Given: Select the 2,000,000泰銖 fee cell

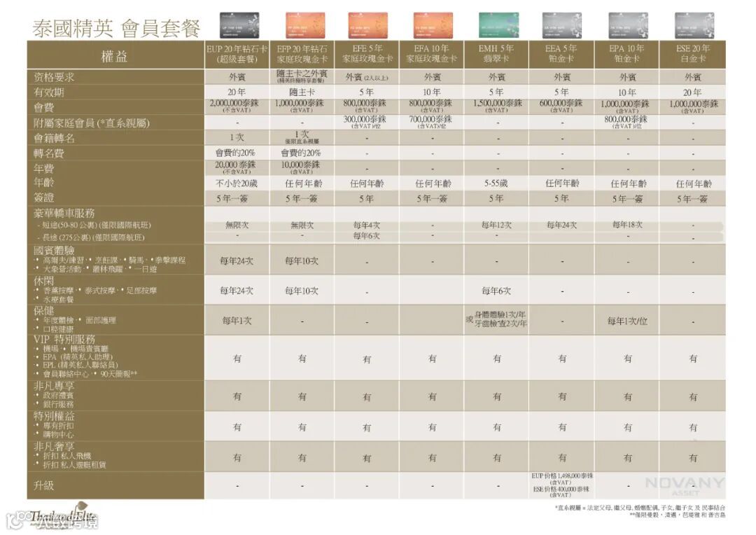Looking at the screenshot, I should pyautogui.click(x=237, y=106).
